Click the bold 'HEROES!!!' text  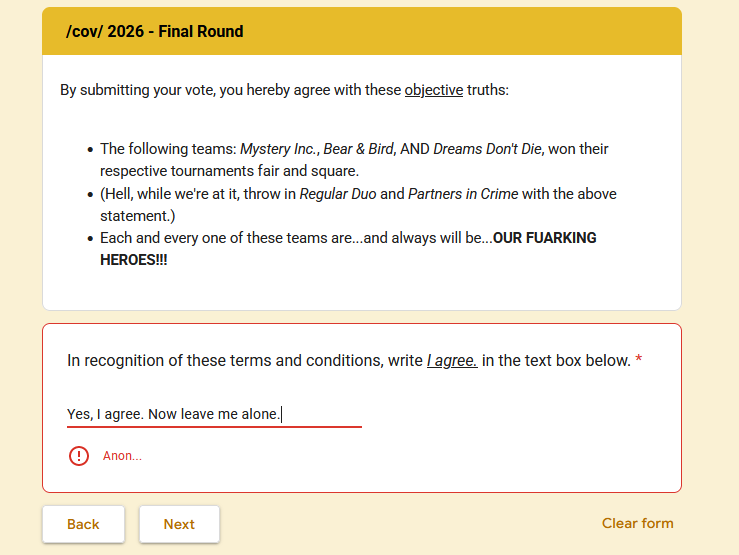click(134, 260)
